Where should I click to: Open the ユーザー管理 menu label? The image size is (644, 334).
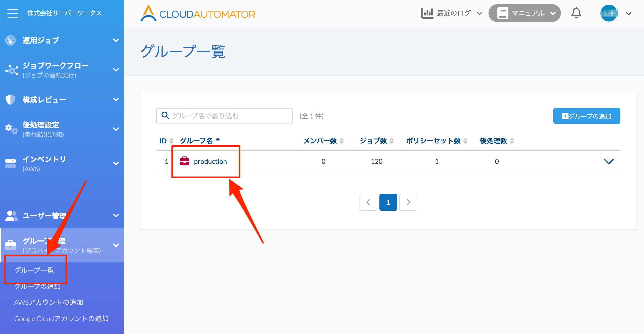tap(45, 216)
